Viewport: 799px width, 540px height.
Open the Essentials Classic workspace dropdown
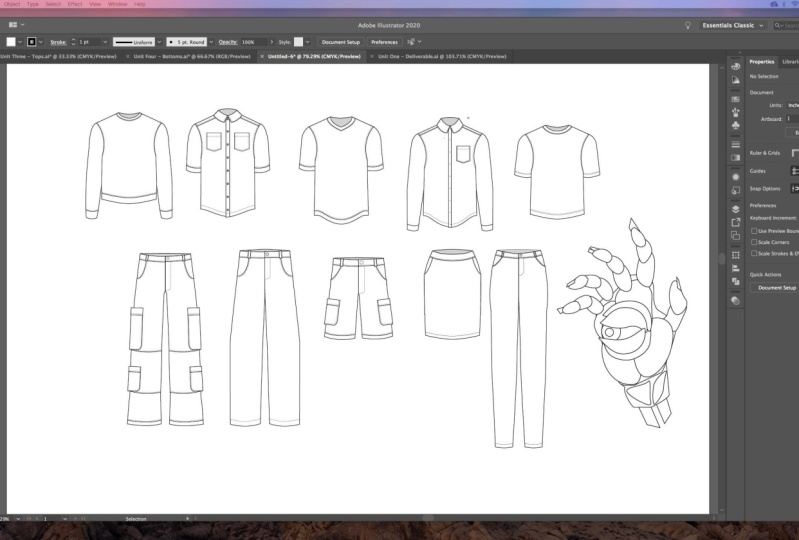[x=732, y=25]
